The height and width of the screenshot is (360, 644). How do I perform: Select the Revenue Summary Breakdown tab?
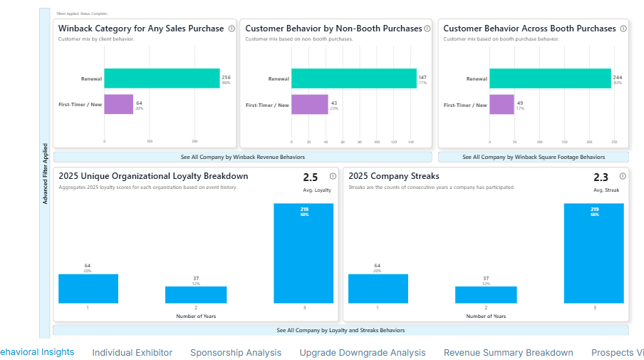508,353
